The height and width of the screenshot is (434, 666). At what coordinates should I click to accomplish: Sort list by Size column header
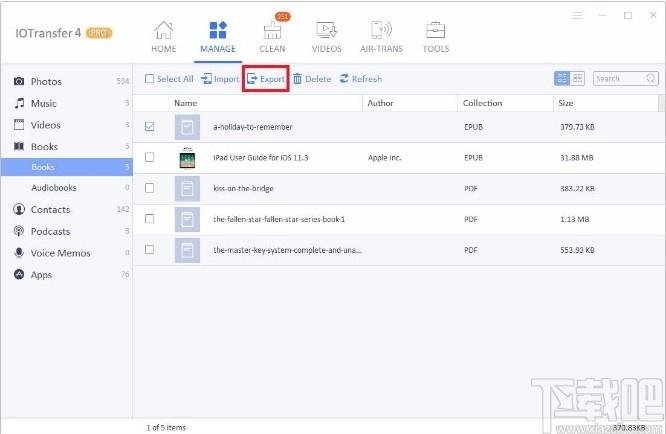tap(566, 103)
